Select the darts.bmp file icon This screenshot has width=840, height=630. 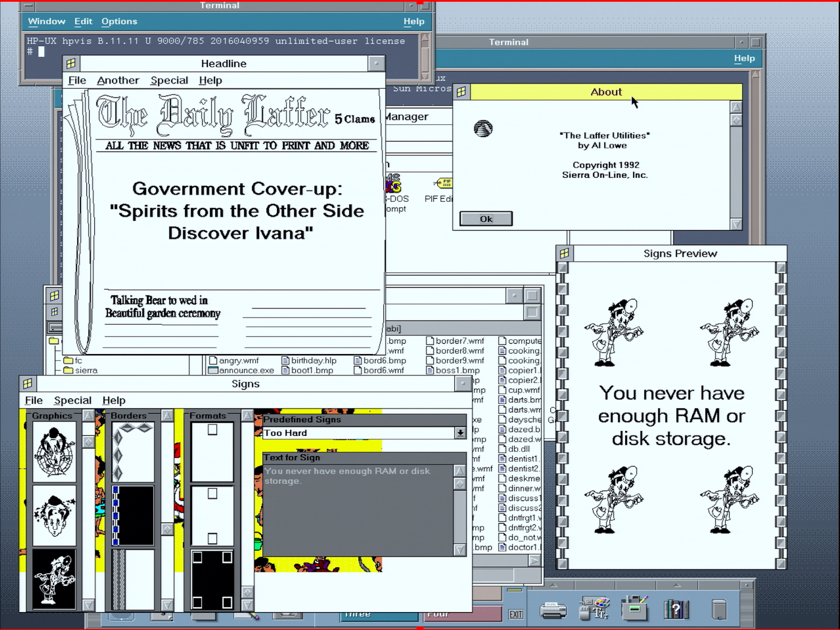[520, 400]
